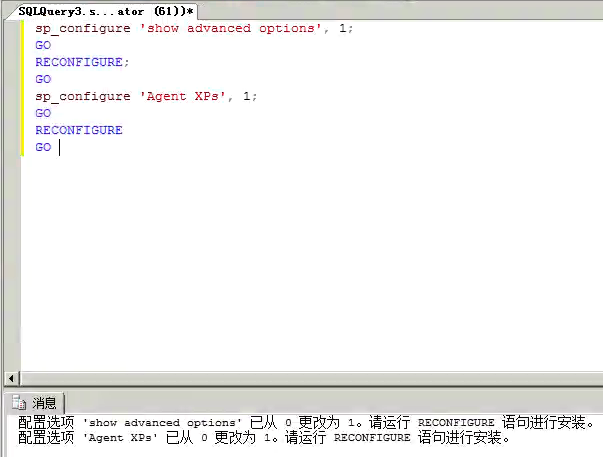Screen dimensions: 603x457
Task: Place cursor on the last GO line
Action: click(x=43, y=147)
